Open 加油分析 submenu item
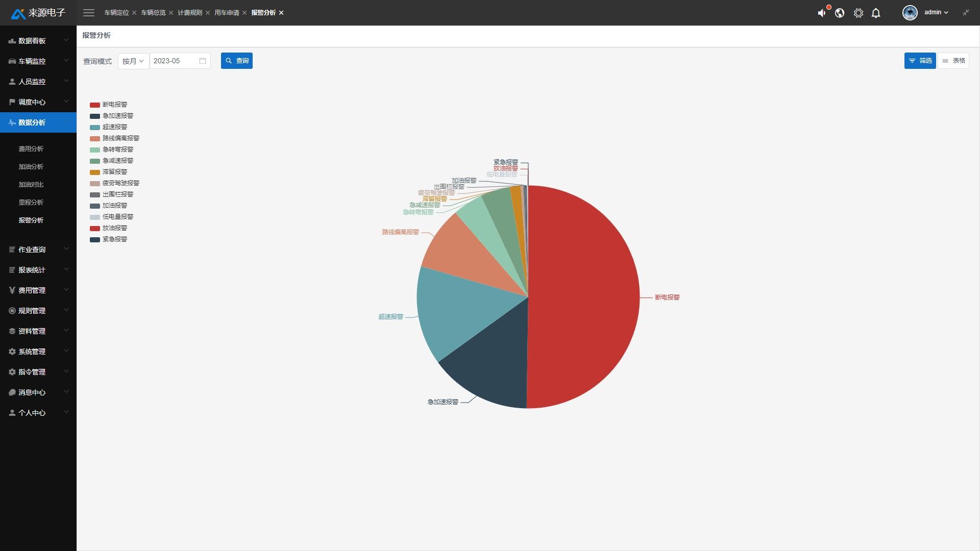The width and height of the screenshot is (980, 551). [x=31, y=167]
